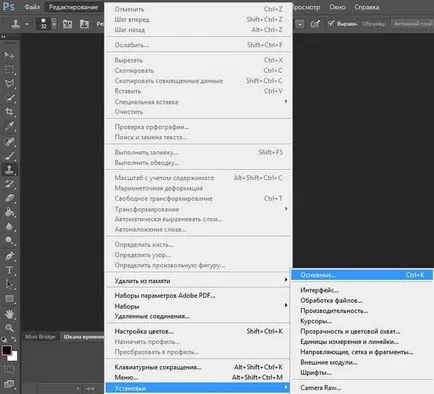The image size is (434, 394).
Task: Open Удаленные соединения… entry
Action: coord(198,316)
